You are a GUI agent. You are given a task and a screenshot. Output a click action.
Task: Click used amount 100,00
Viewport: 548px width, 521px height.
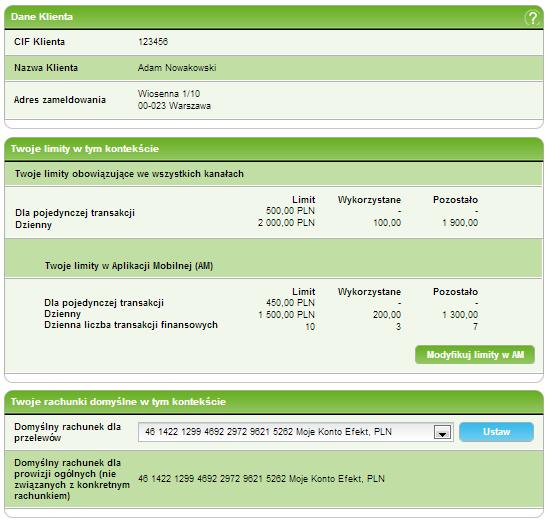[x=387, y=223]
